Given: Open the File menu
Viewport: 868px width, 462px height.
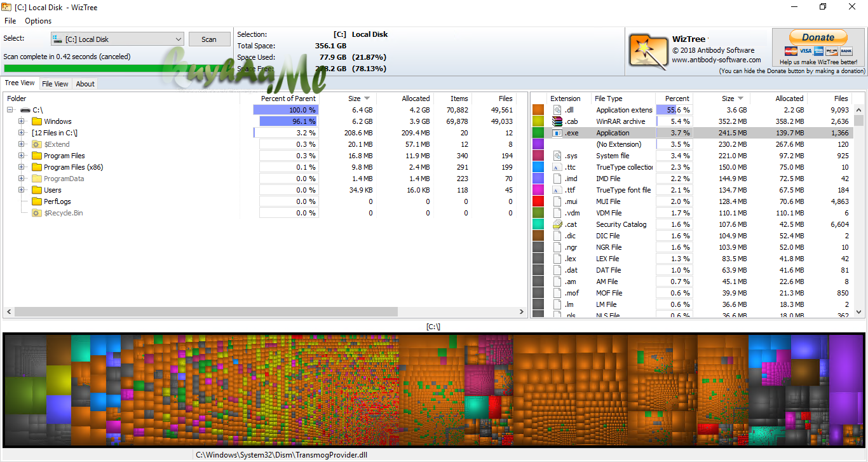Looking at the screenshot, I should [x=10, y=21].
